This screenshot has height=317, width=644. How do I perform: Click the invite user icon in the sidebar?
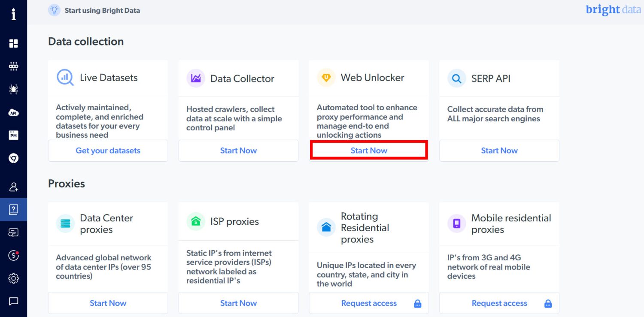(x=13, y=187)
